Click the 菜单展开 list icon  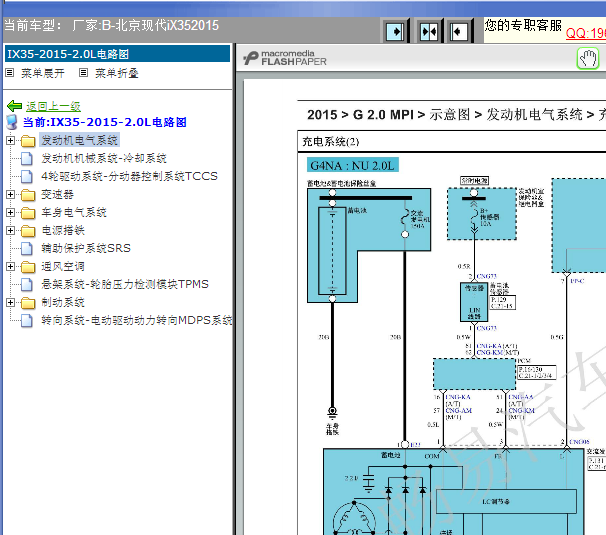click(x=10, y=72)
